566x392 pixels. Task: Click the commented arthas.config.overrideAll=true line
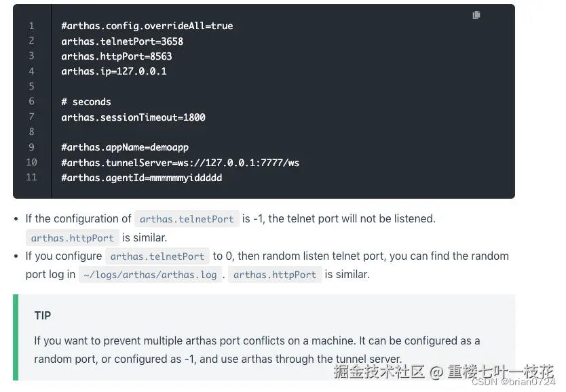(147, 26)
